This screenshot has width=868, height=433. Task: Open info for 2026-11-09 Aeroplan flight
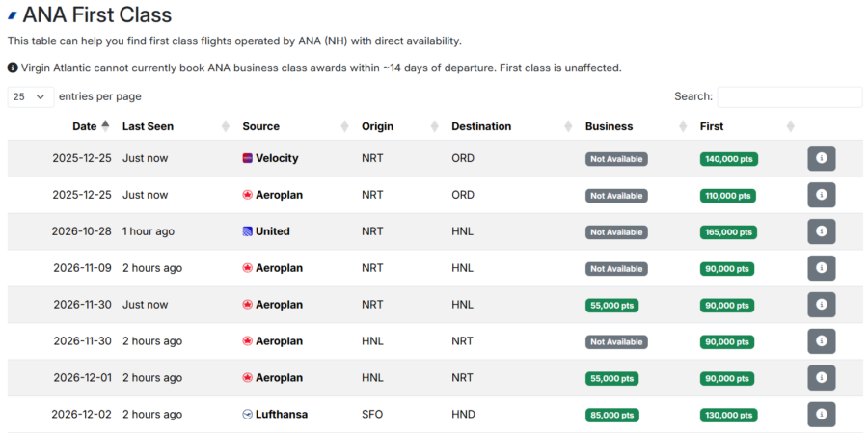click(x=821, y=268)
